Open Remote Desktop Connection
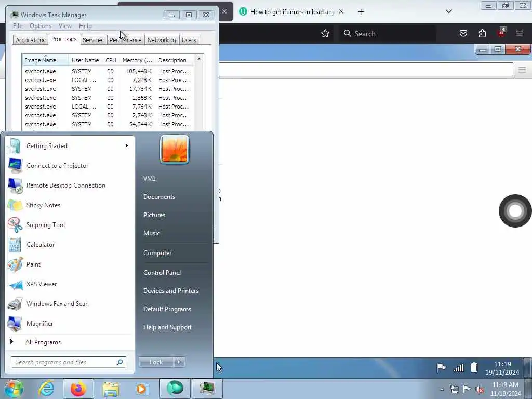The height and width of the screenshot is (399, 532). [70, 185]
